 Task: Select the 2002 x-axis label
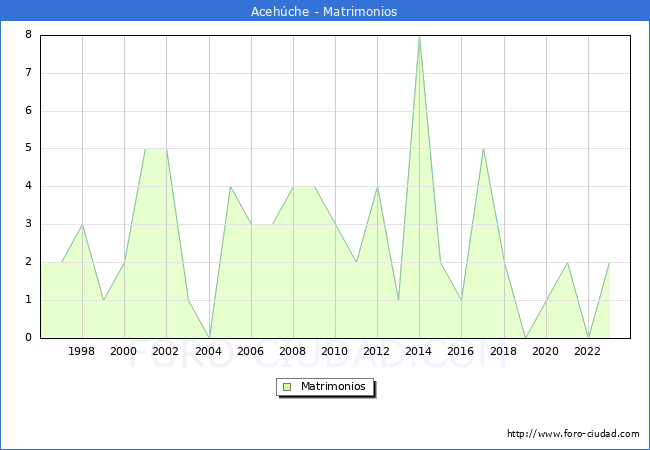click(x=166, y=351)
